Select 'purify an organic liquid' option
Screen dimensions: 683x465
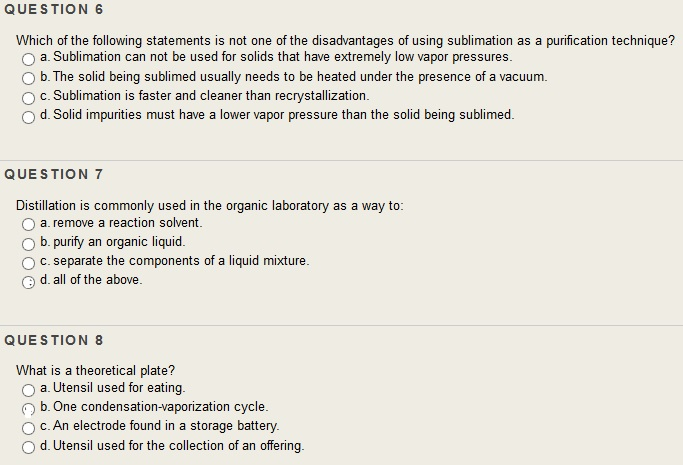28,244
